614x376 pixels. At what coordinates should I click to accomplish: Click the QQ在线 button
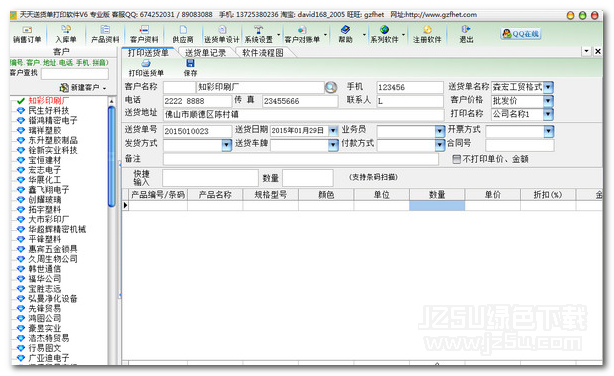tap(521, 34)
